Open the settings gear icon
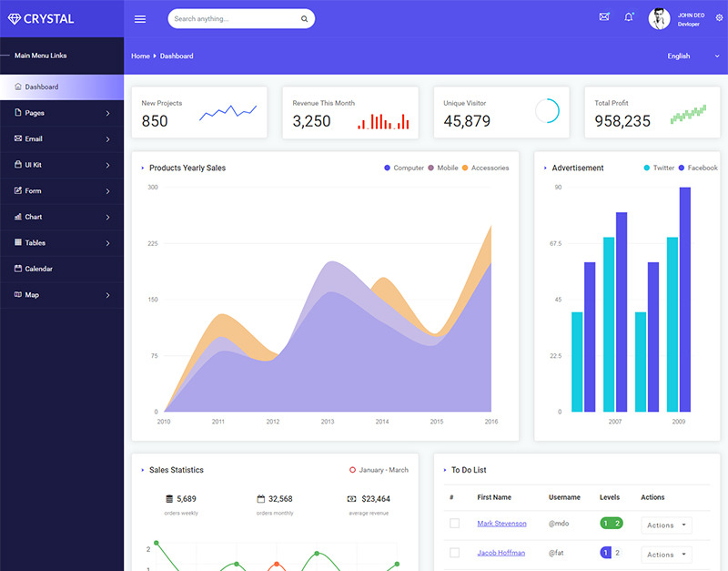 [x=719, y=17]
